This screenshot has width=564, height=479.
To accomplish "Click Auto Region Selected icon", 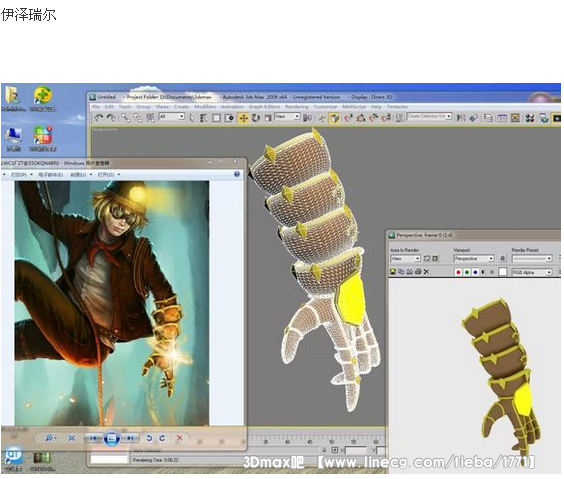I will (435, 259).
